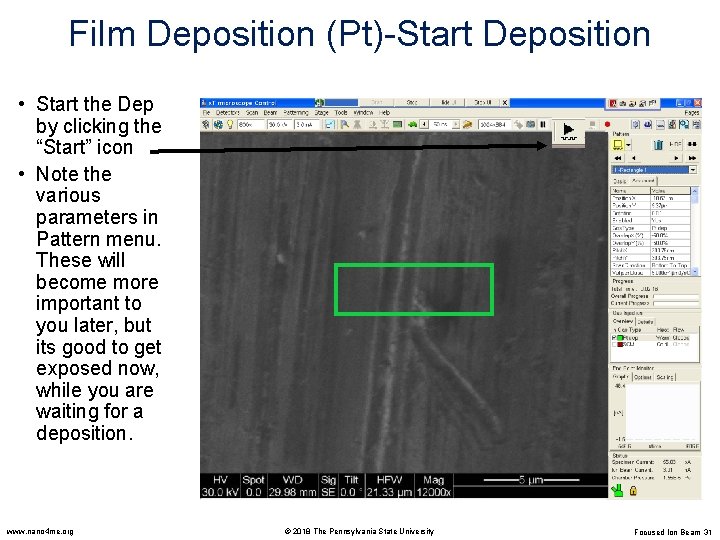Open the Help menu
Viewport: 720px width, 540px height.
(384, 112)
